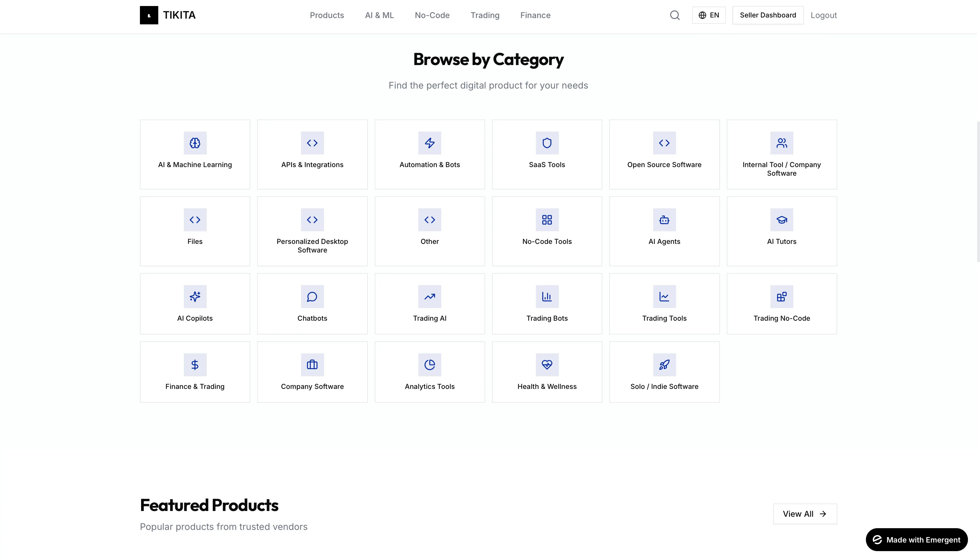The height and width of the screenshot is (560, 980).
Task: Click the graduation cap icon for AI Tutors
Action: 782,220
